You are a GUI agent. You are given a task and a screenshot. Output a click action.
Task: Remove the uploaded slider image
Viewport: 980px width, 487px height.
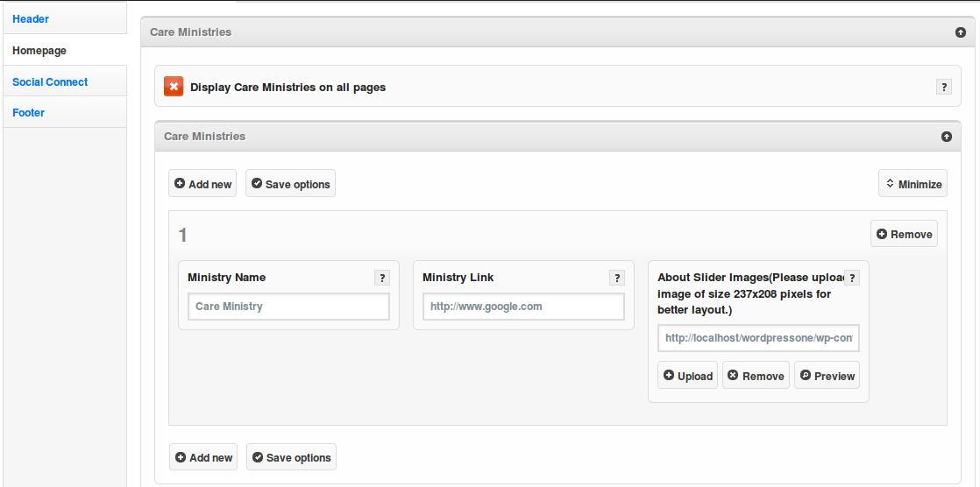tap(756, 376)
